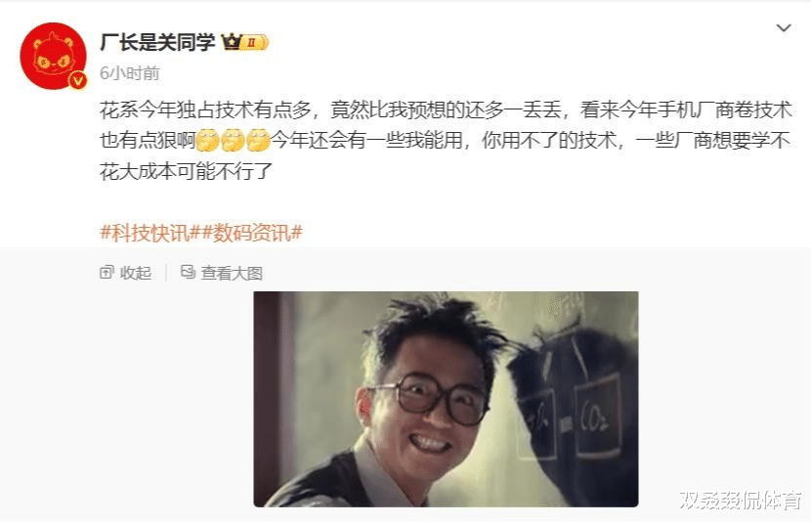Viewport: 812px width, 524px height.
Task: Click the enlarge icon beside 查看大图
Action: coord(188,272)
